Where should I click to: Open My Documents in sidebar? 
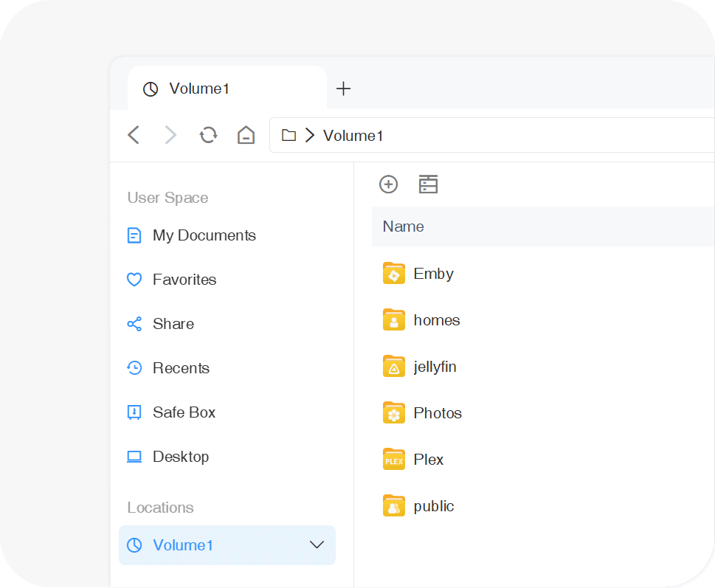pyautogui.click(x=227, y=235)
